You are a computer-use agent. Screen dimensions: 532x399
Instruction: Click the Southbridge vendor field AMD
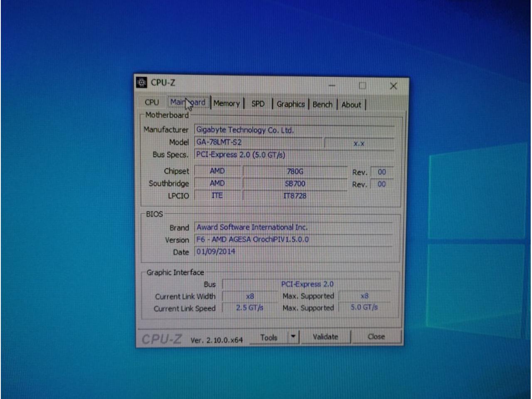point(217,183)
